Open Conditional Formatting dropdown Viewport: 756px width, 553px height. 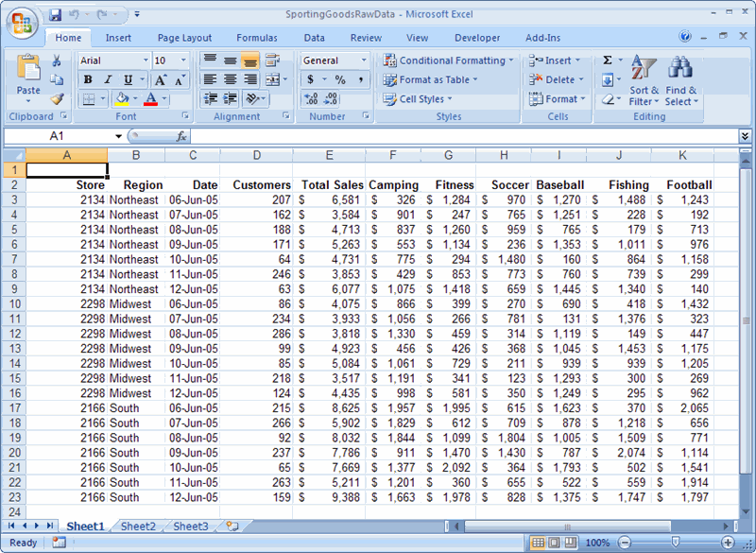pyautogui.click(x=449, y=60)
